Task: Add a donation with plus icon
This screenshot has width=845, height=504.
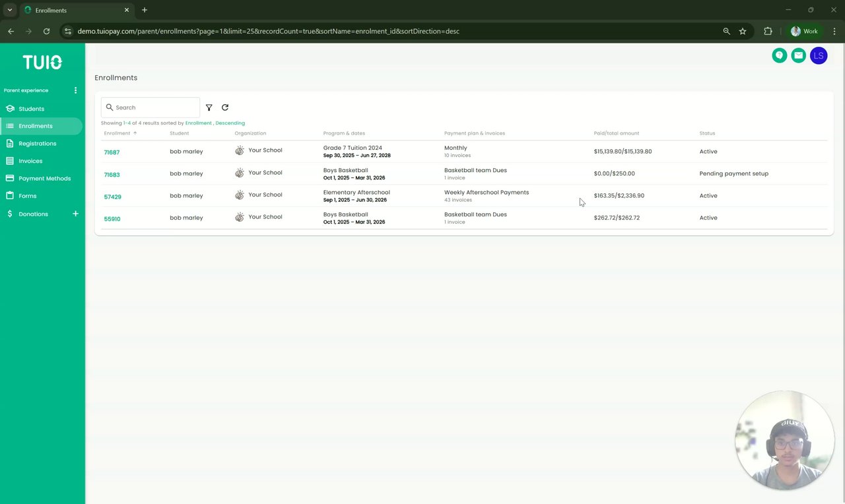Action: pyautogui.click(x=75, y=214)
